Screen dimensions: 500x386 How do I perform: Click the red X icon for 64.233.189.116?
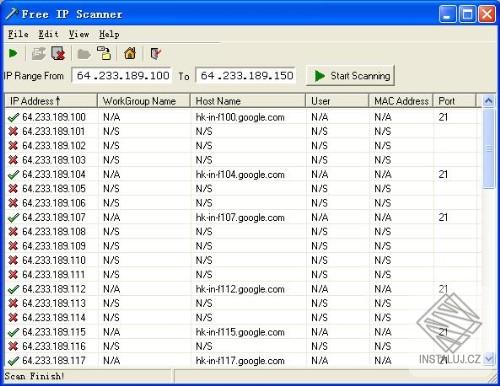click(x=13, y=346)
